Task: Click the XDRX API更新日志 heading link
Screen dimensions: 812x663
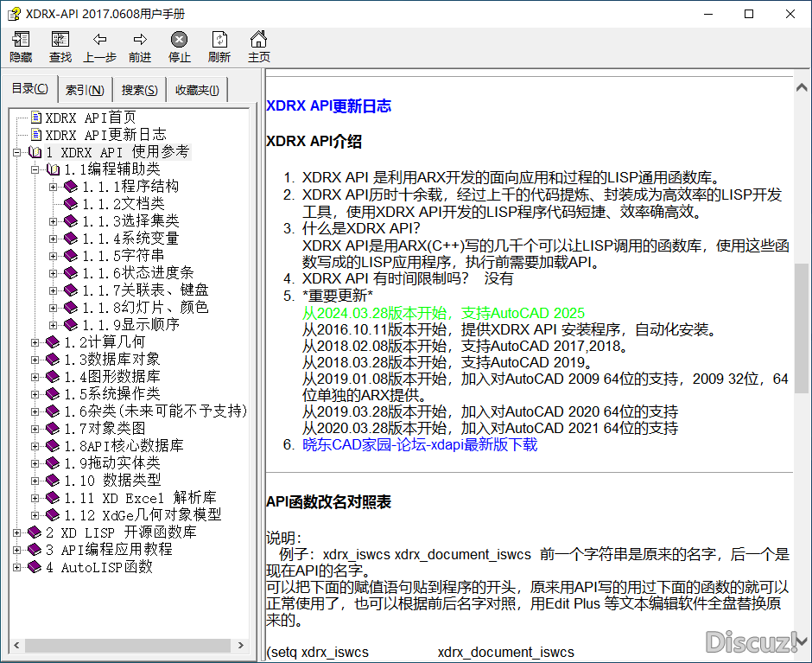Action: click(x=328, y=105)
